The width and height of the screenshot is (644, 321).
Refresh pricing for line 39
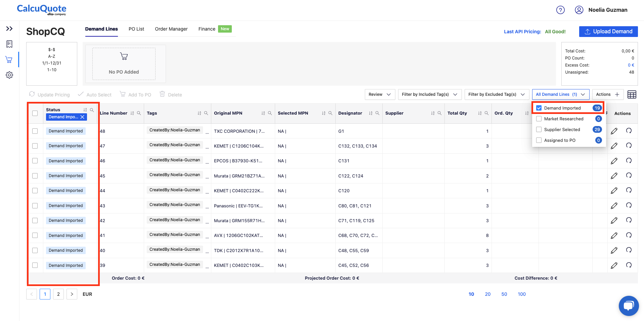click(x=629, y=265)
